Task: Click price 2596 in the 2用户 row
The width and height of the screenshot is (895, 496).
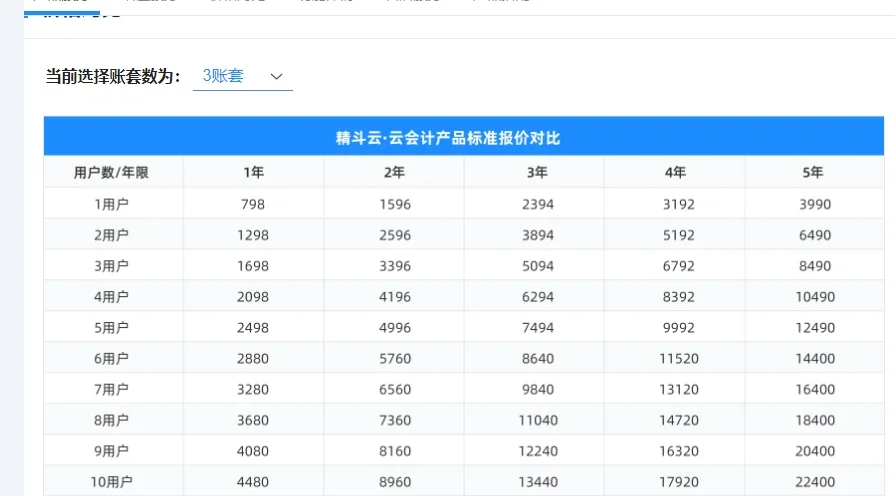Action: 395,235
